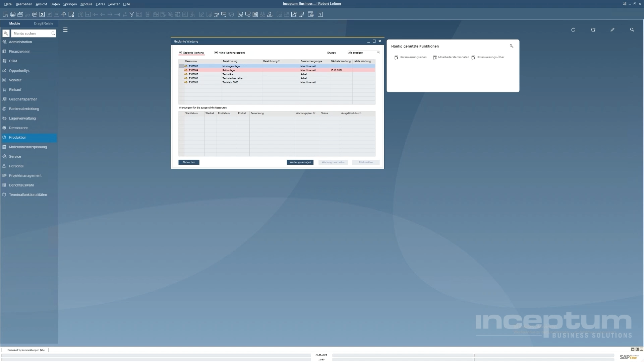Click the print preview toolbar icon
The height and width of the screenshot is (362, 644).
point(5,14)
